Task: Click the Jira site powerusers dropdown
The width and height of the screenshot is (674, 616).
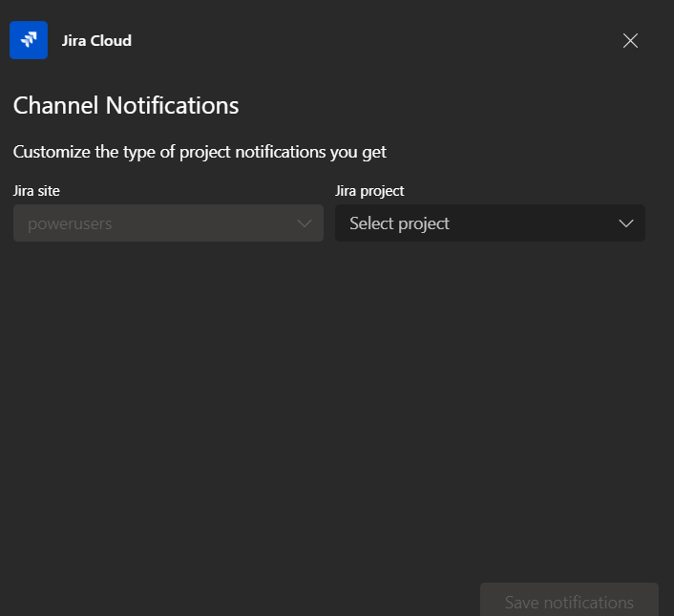Action: pos(168,223)
